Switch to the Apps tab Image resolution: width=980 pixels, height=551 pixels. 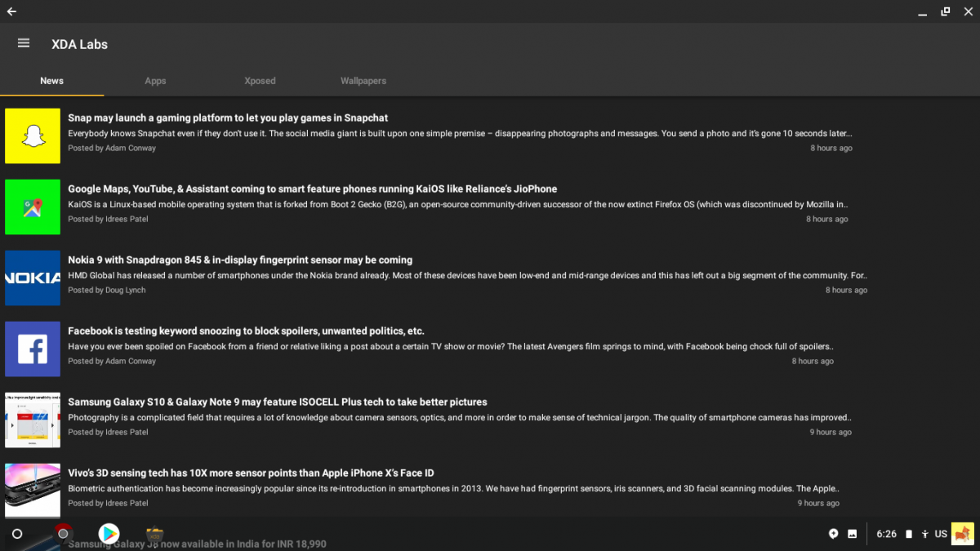155,81
